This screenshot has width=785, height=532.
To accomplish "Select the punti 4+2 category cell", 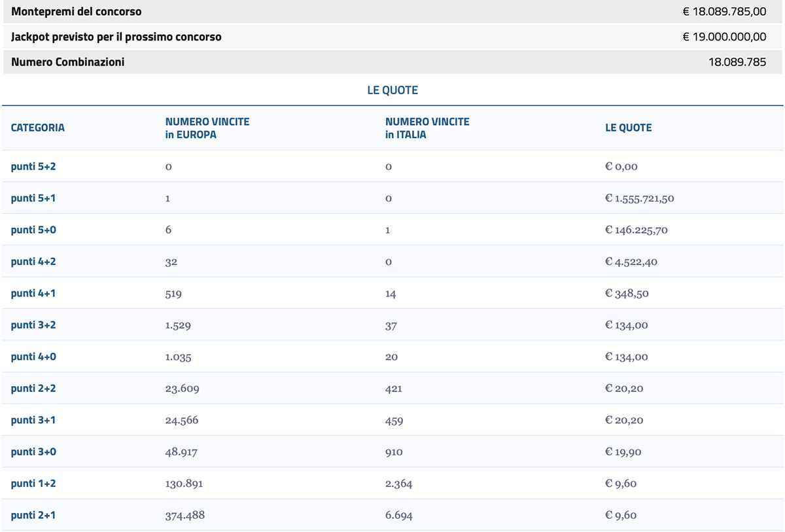I will pyautogui.click(x=33, y=262).
